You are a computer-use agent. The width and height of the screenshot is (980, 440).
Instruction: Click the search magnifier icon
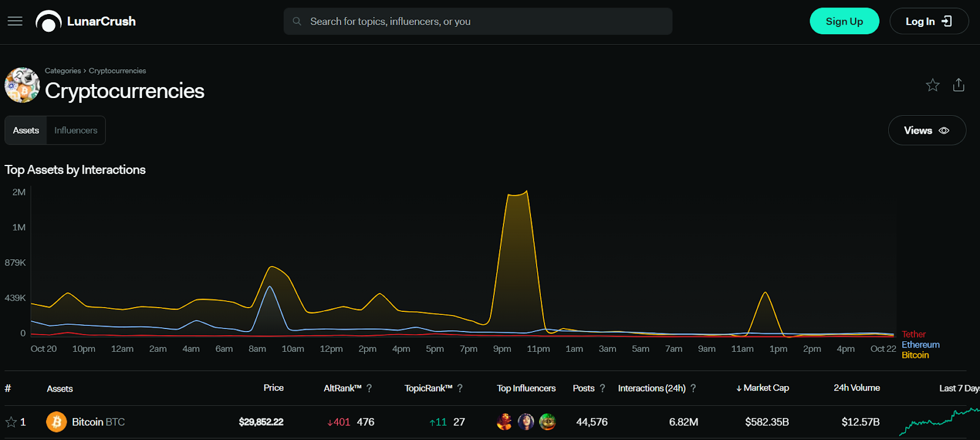click(x=297, y=21)
